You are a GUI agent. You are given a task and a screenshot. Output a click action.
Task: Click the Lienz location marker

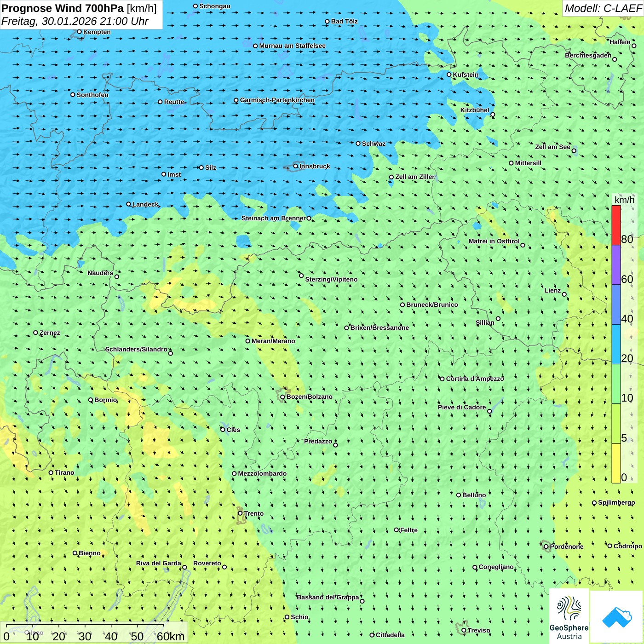click(564, 294)
